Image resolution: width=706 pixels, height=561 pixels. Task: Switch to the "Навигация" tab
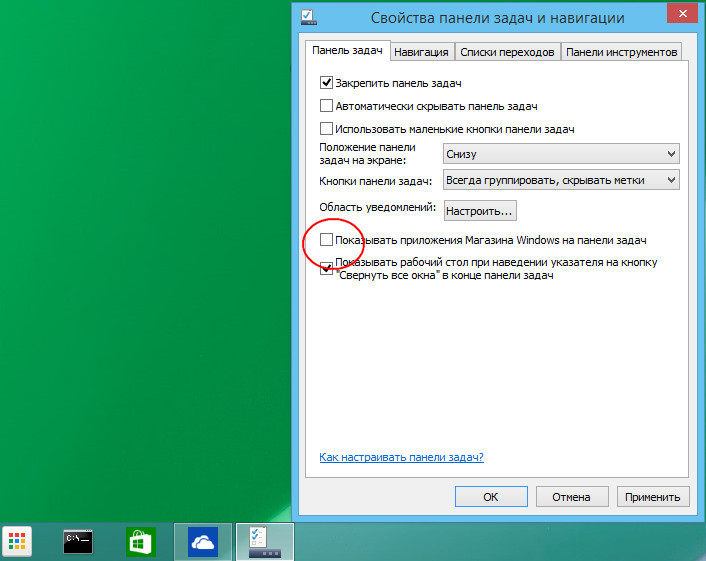(421, 52)
